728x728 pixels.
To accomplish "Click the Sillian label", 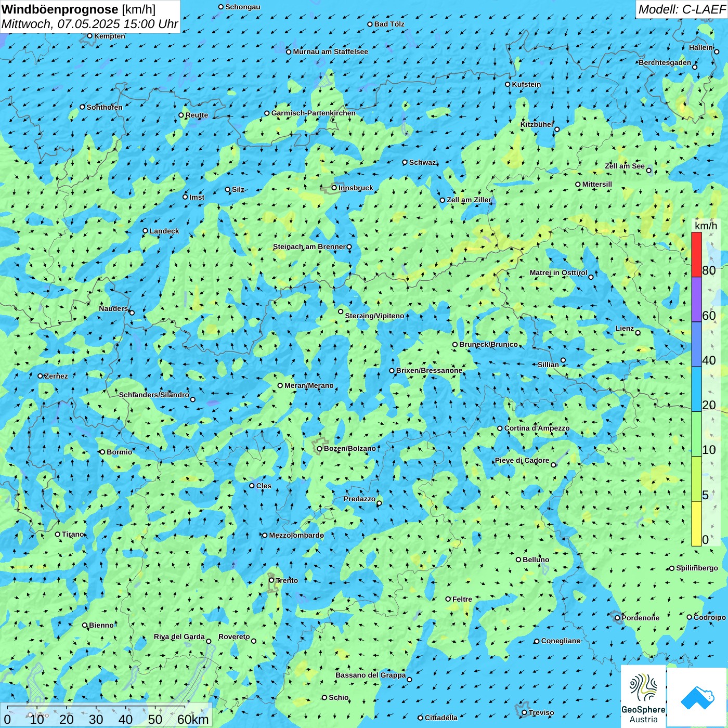I will [548, 365].
